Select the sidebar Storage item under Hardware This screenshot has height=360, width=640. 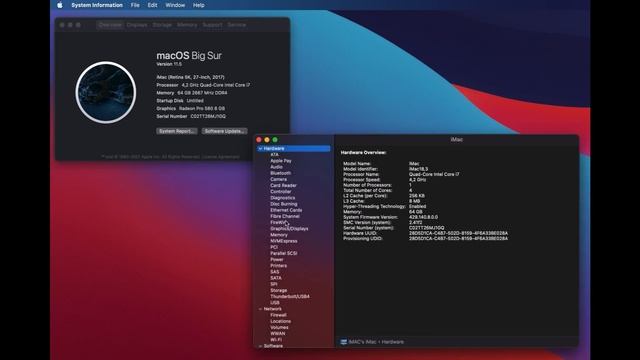tap(279, 290)
